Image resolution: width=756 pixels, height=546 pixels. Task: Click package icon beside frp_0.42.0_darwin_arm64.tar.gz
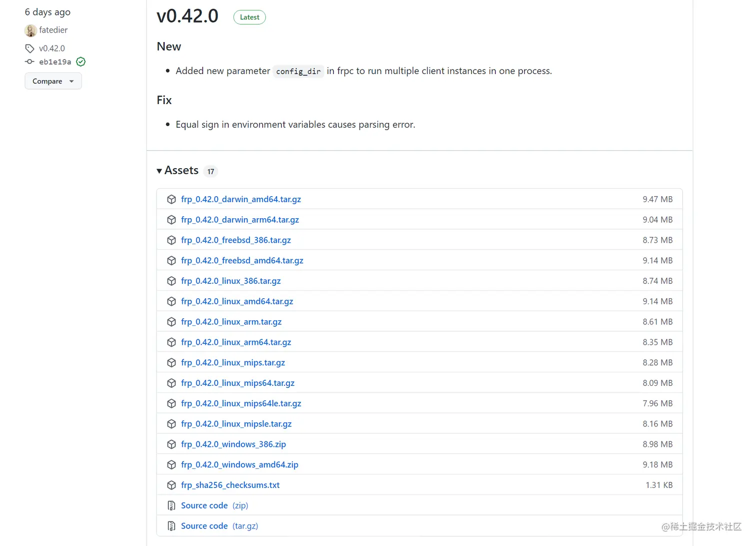(171, 220)
